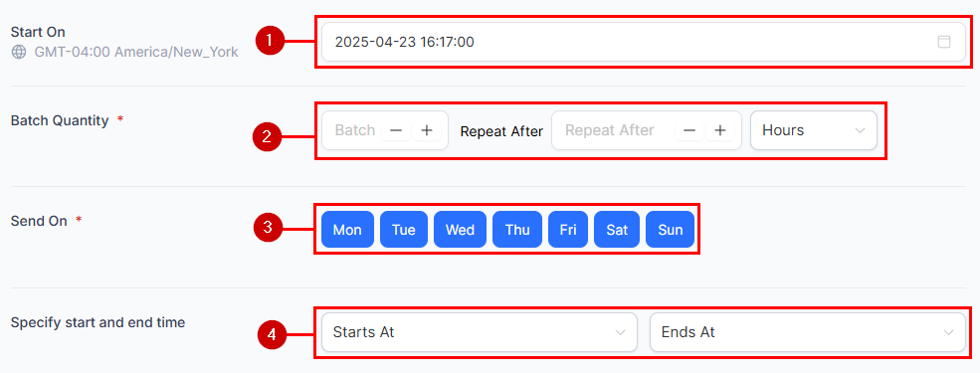980x373 pixels.
Task: Deselect Thu from send days
Action: click(517, 230)
